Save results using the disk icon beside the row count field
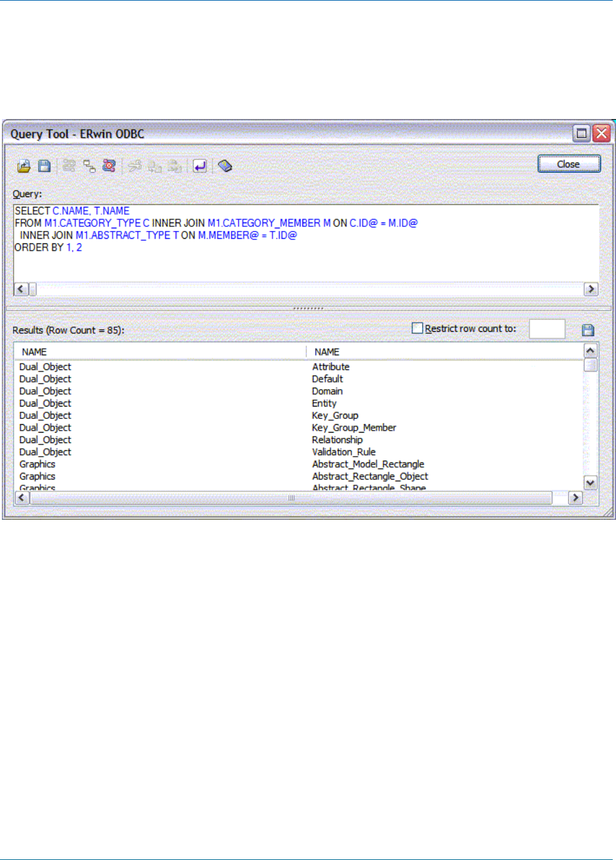Screen dimensions: 616x860 point(588,330)
